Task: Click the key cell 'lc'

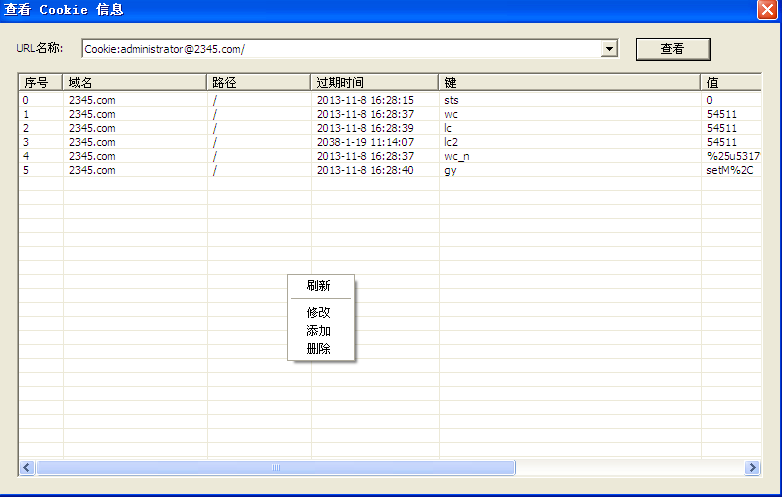Action: [x=448, y=128]
